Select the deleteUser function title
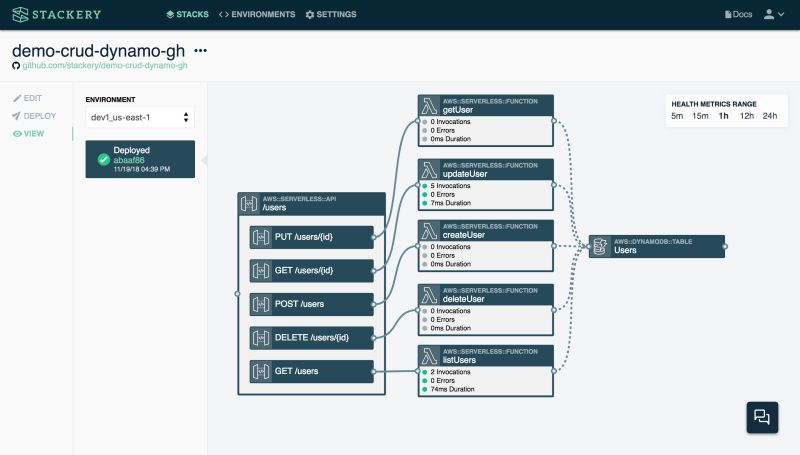The height and width of the screenshot is (455, 800). 463,299
